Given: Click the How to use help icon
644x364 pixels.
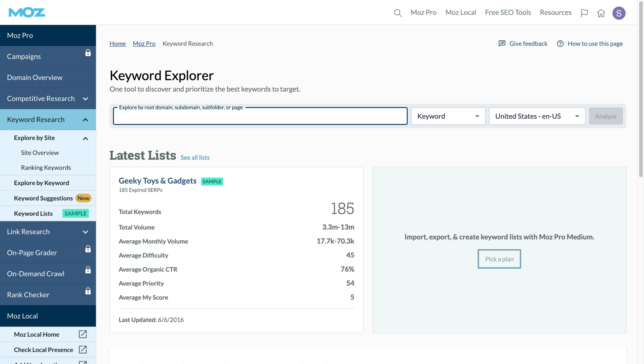Looking at the screenshot, I should point(560,44).
